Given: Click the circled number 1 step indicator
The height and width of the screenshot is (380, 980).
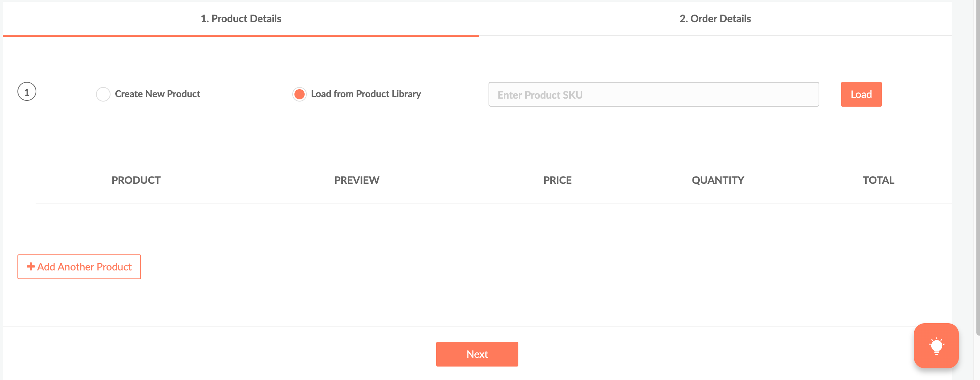Looking at the screenshot, I should coord(27,92).
